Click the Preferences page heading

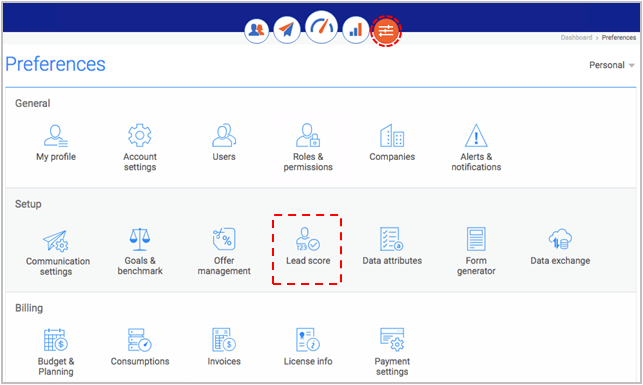click(55, 64)
